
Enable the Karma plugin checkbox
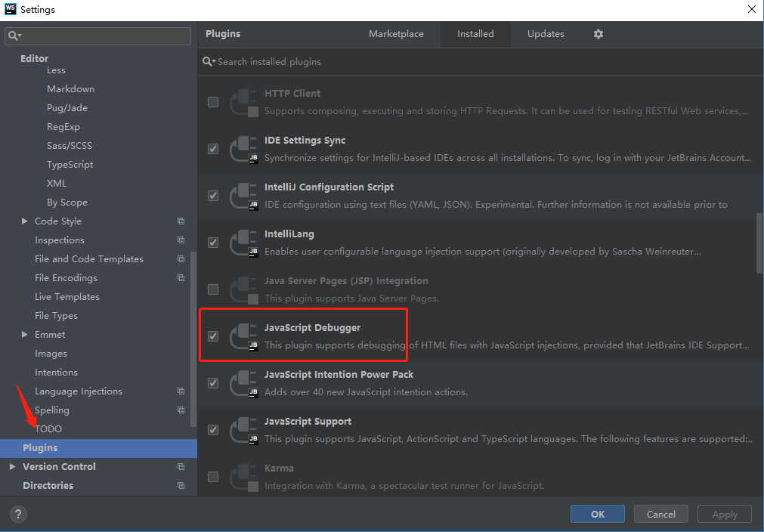[213, 477]
